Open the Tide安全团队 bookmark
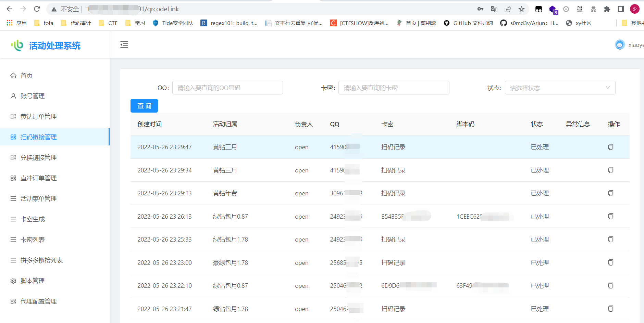 coord(173,23)
